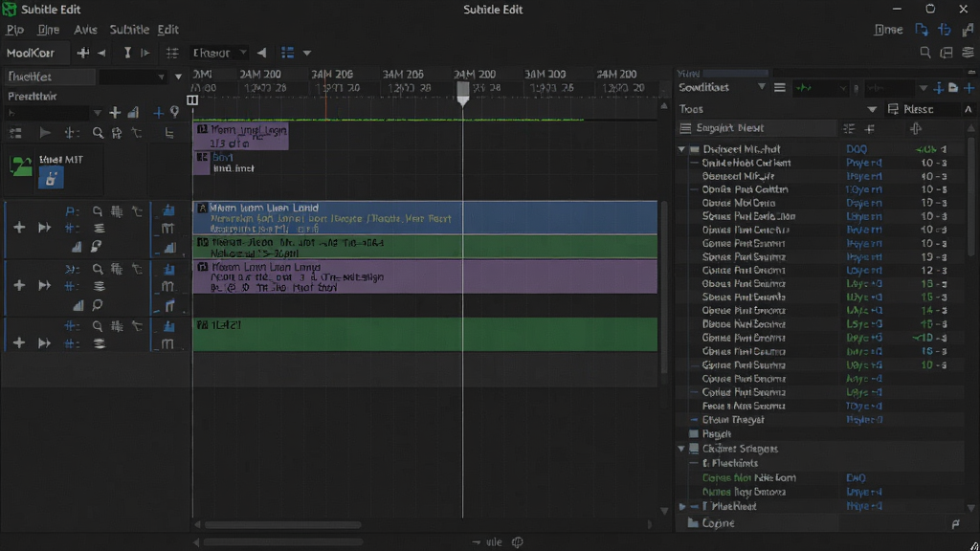Collapse the top tree group showing DOQ
This screenshot has height=551, width=980.
click(x=681, y=149)
